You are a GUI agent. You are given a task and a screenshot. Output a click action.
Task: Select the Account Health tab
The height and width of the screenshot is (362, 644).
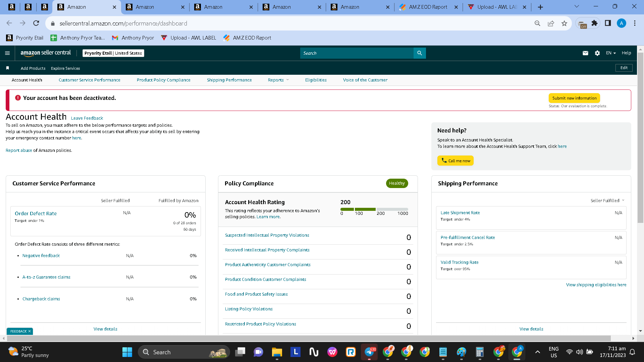click(27, 80)
